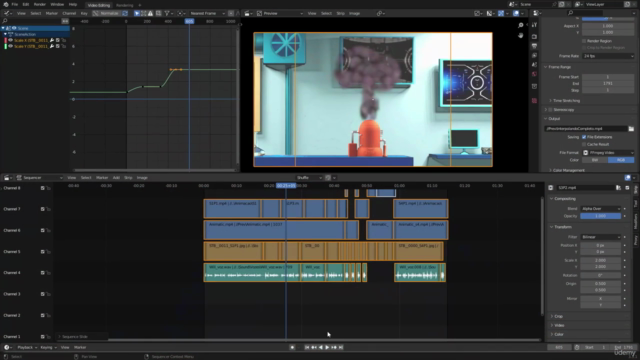Image resolution: width=640 pixels, height=360 pixels.
Task: Click the Frame End 1791 field
Action: coord(608,83)
